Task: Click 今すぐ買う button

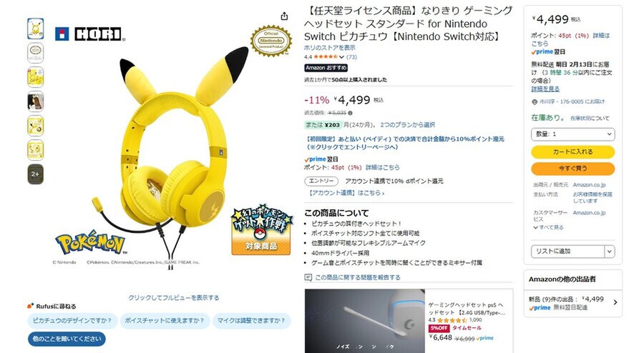Action: [x=573, y=169]
